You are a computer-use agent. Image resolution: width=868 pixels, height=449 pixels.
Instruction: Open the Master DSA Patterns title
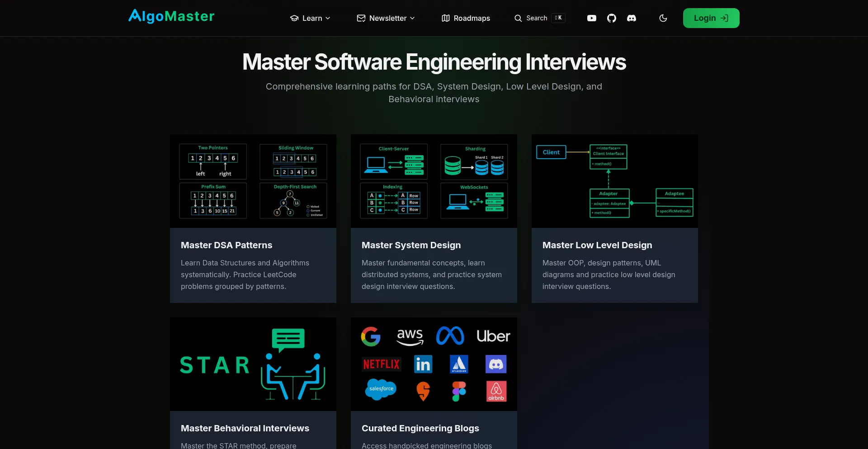226,245
